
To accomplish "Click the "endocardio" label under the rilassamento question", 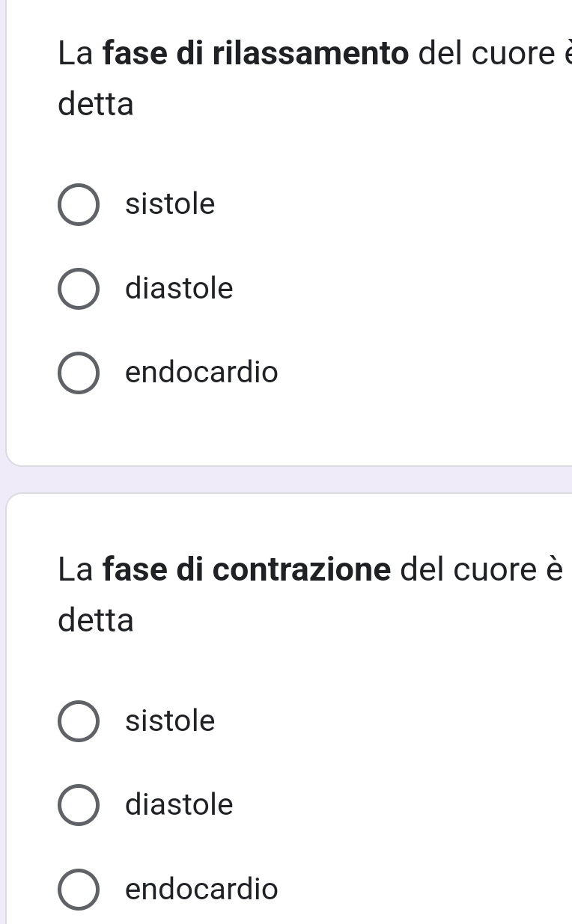I will point(201,372).
